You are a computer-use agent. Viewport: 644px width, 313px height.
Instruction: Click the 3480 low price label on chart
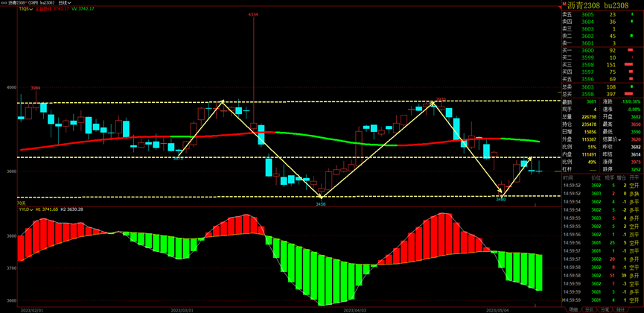pos(500,200)
